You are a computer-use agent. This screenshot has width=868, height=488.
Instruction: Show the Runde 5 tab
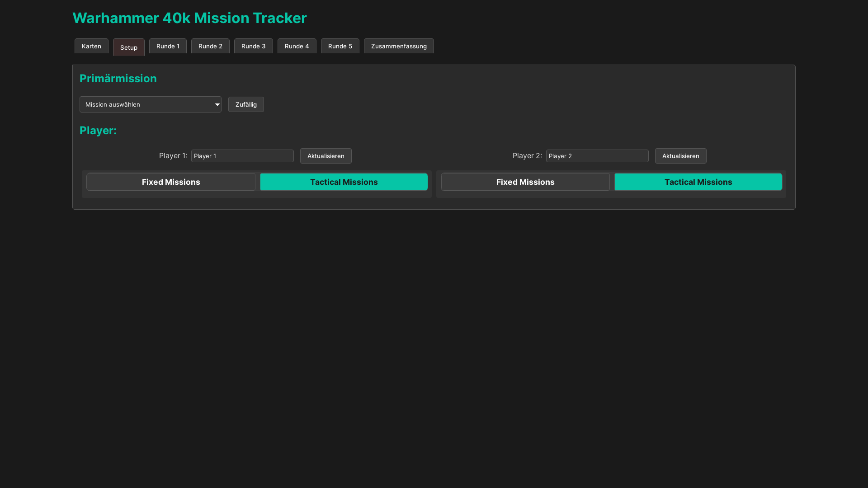340,46
